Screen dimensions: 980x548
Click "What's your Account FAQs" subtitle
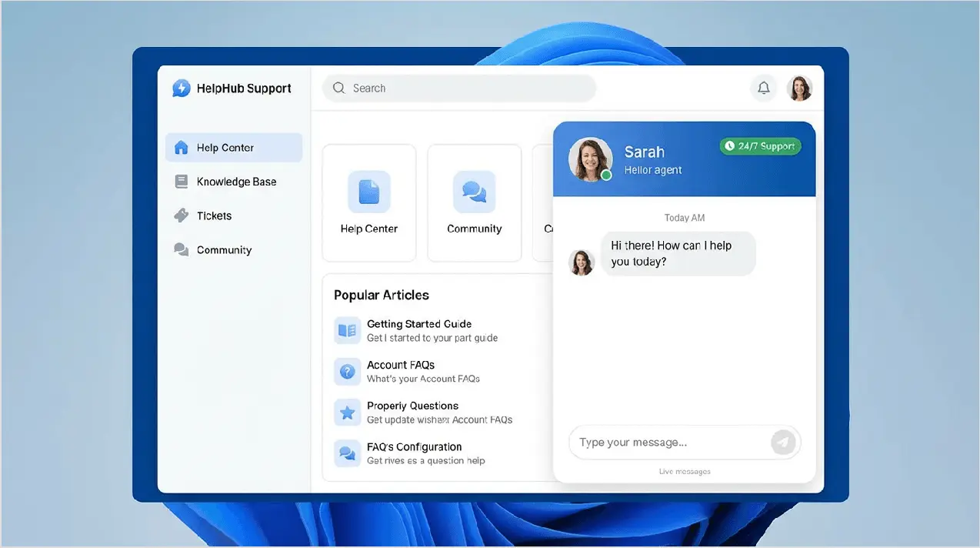424,379
